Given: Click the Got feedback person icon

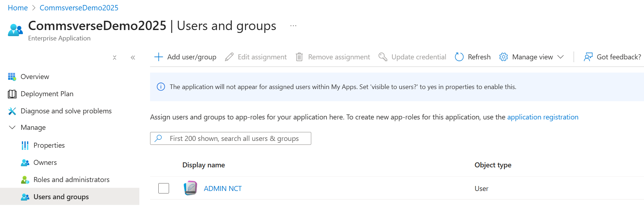Looking at the screenshot, I should pos(588,57).
